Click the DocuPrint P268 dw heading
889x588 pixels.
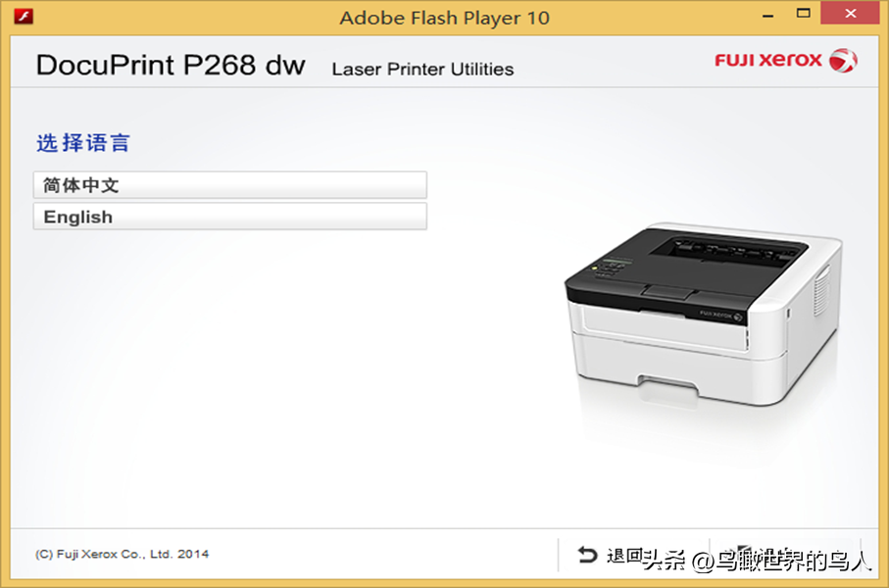pos(171,66)
